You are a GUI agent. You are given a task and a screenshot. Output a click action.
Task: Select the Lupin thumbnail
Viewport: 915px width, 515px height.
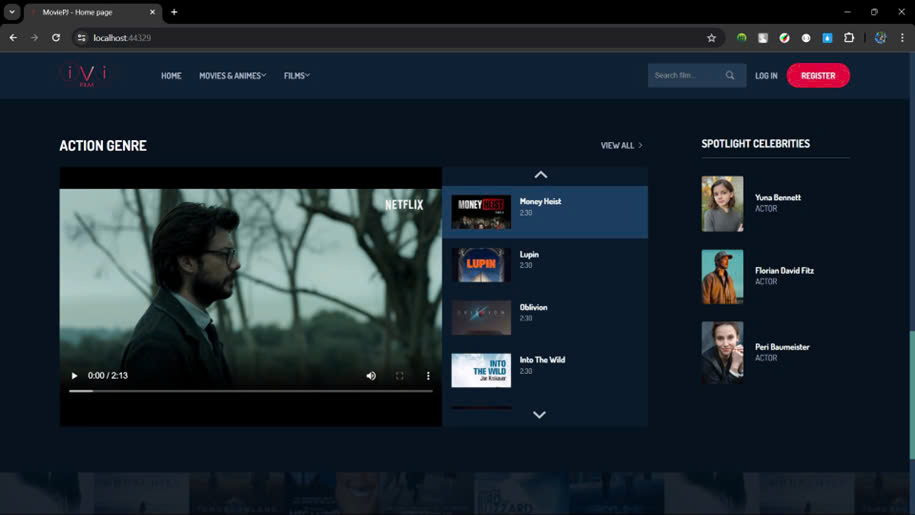(481, 265)
